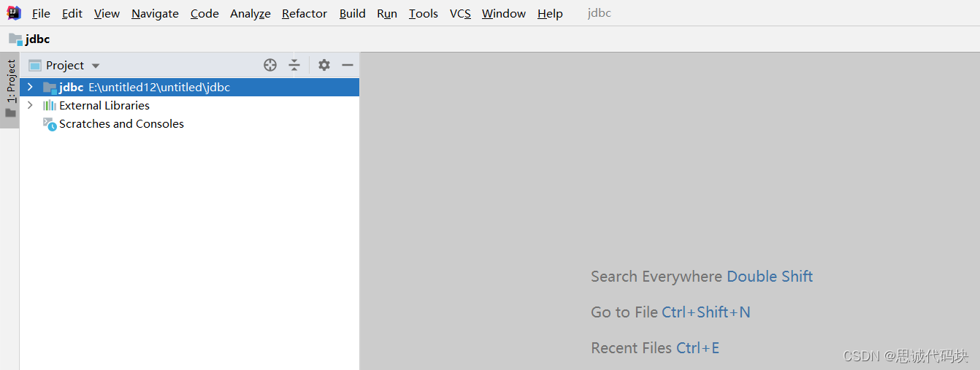Click Select Opened File crosshair icon
Screen dimensions: 980x370
click(x=270, y=65)
